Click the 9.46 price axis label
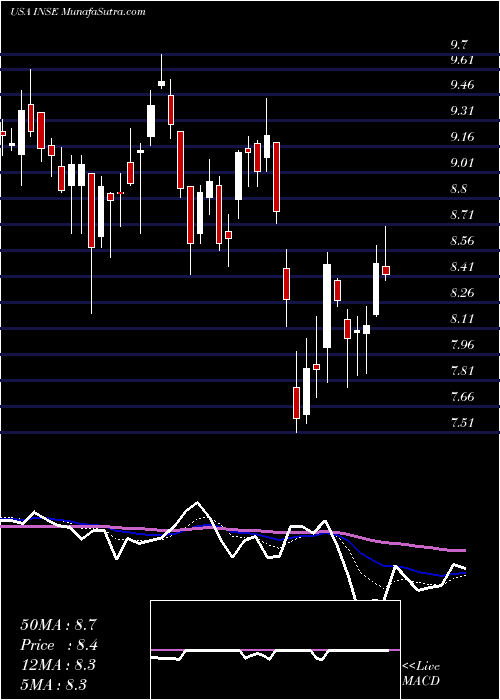The height and width of the screenshot is (700, 500). tap(462, 84)
